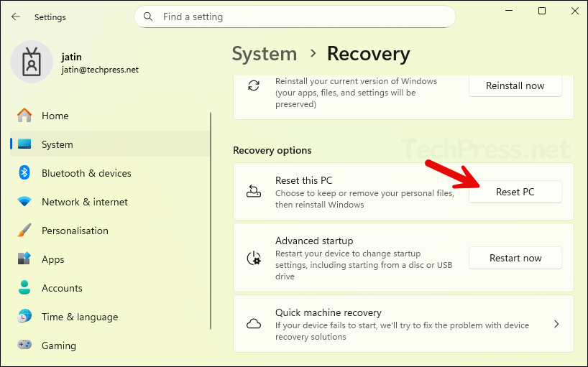Expand Quick machine recovery chevron
Image resolution: width=588 pixels, height=367 pixels.
tap(556, 324)
